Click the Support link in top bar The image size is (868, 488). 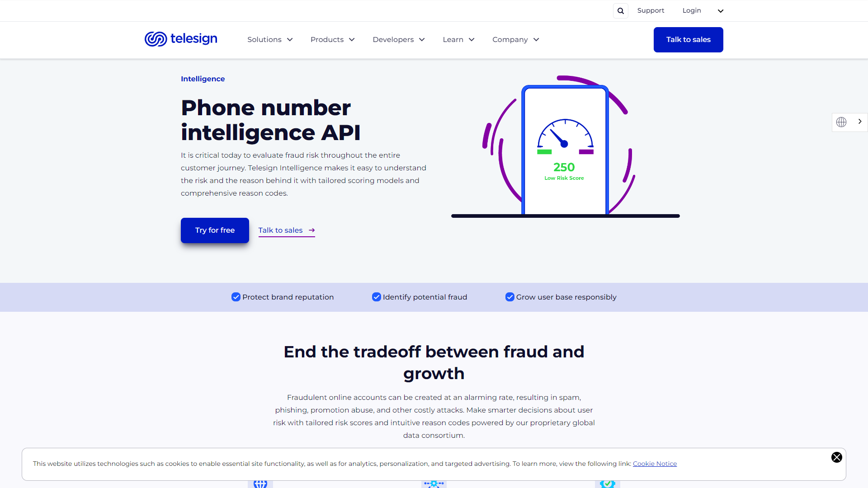[x=650, y=10]
